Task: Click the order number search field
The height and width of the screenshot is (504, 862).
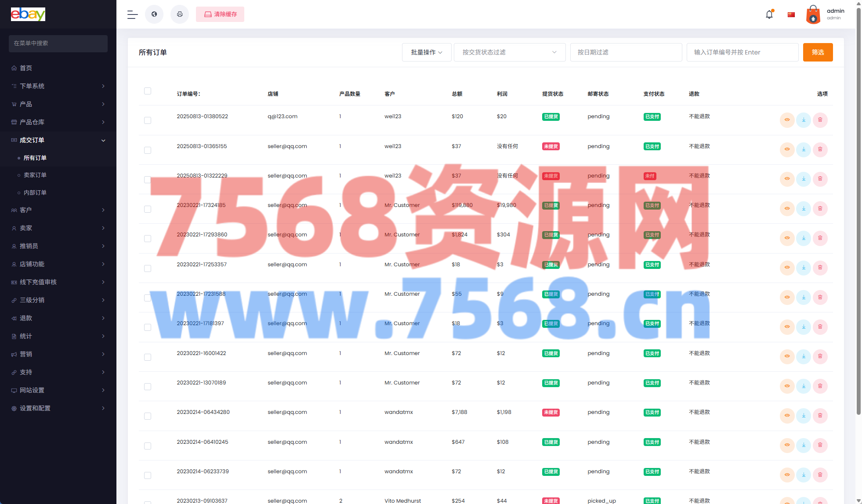Action: coord(742,52)
